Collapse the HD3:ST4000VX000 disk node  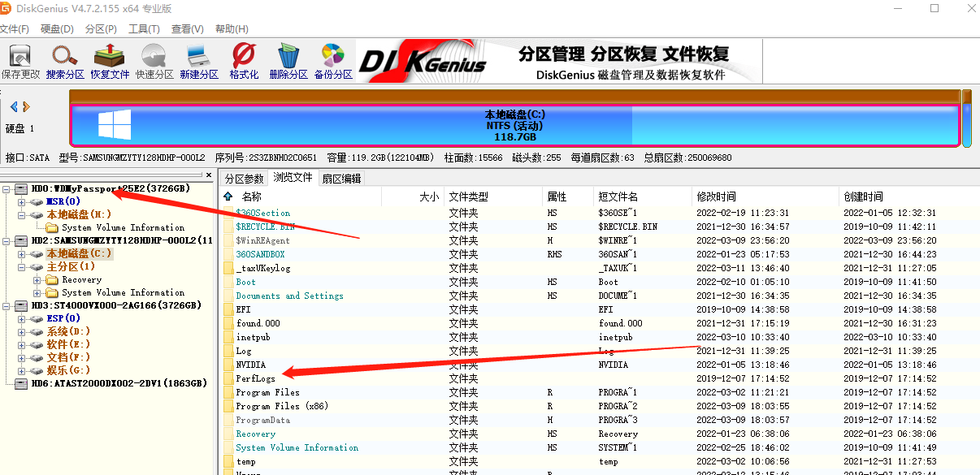point(7,305)
